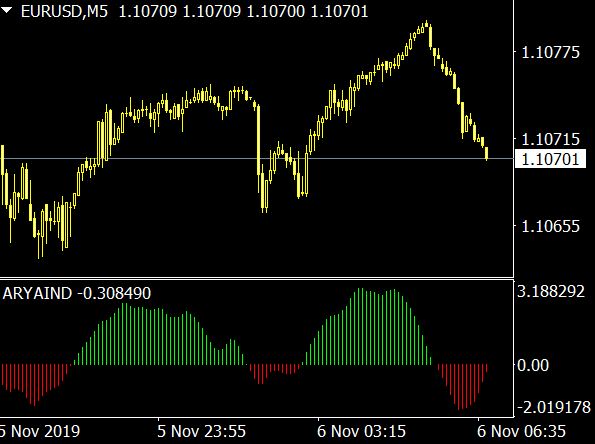Select the ARYAIND -0.308490 indicator label
595x444 pixels.
(77, 293)
